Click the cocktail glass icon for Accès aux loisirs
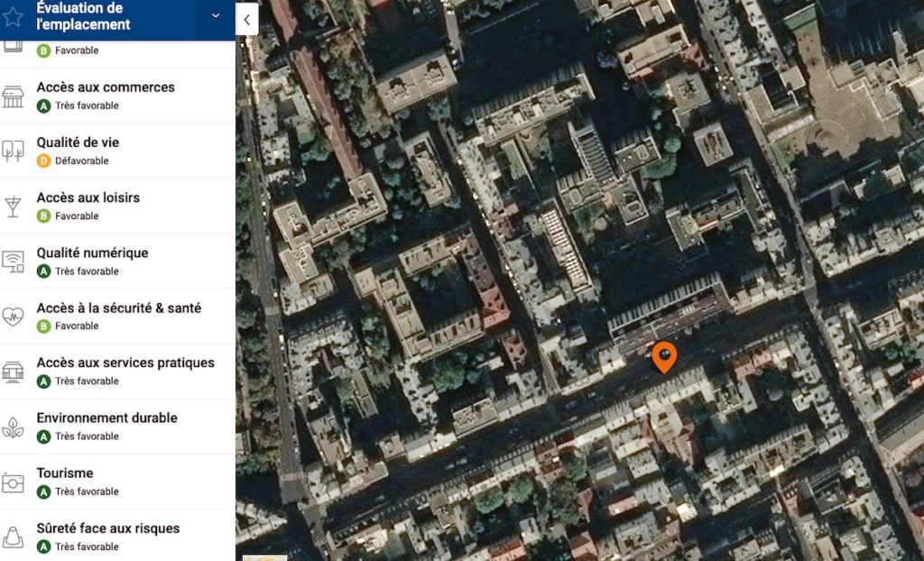Screen dimensions: 924x561 click(x=13, y=207)
